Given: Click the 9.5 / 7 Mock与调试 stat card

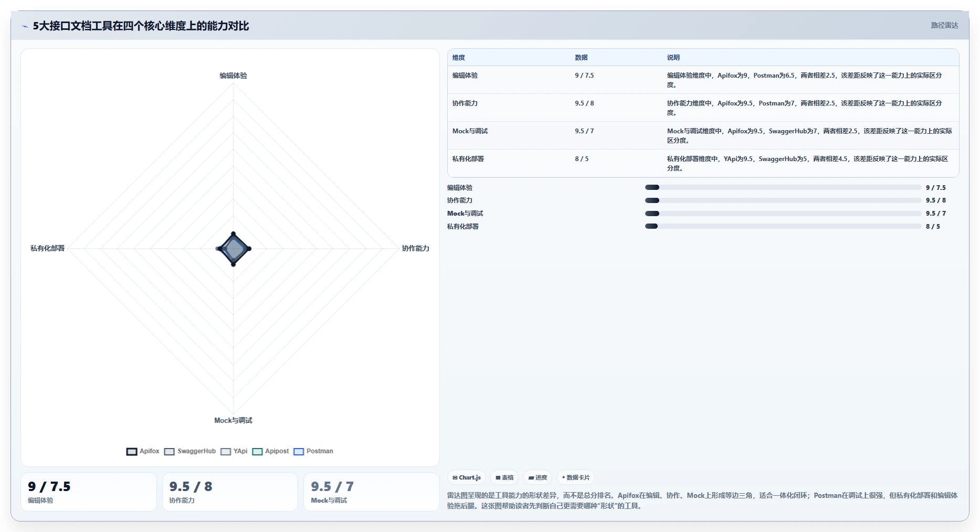Looking at the screenshot, I should click(x=372, y=492).
